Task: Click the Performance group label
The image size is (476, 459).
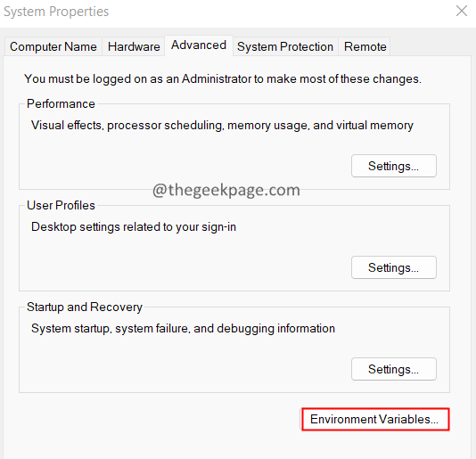Action: 61,103
